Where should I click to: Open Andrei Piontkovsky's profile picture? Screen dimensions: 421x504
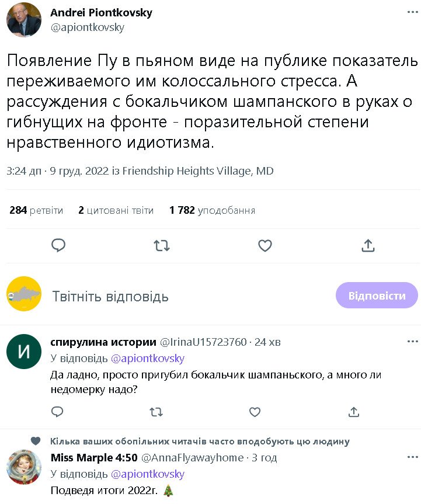[x=24, y=20]
